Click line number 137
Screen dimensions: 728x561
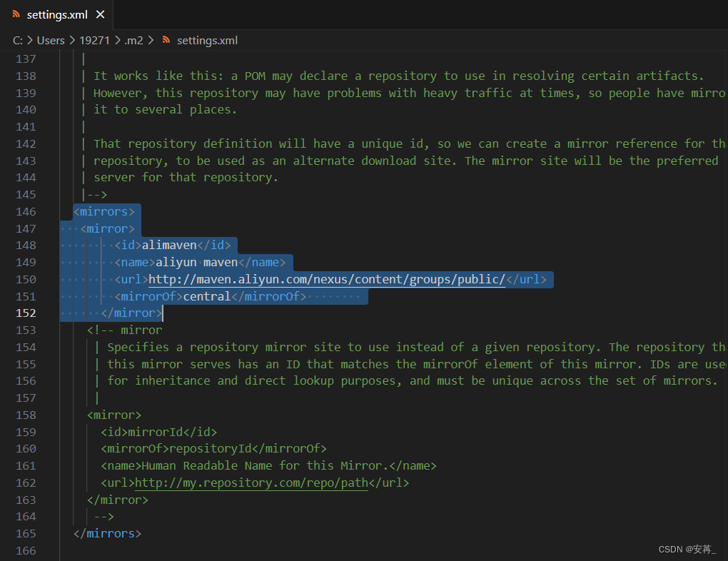[x=26, y=59]
